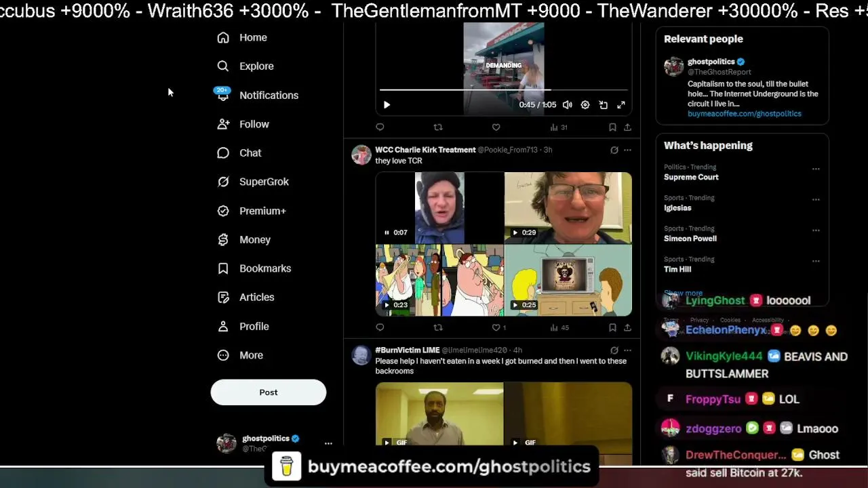Image resolution: width=868 pixels, height=488 pixels.
Task: Open the more menu on #BurnVictim LIME post
Action: click(627, 350)
